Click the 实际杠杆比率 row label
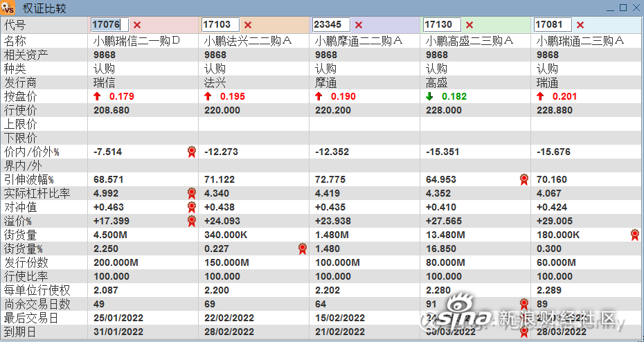644x342 pixels. pyautogui.click(x=37, y=193)
